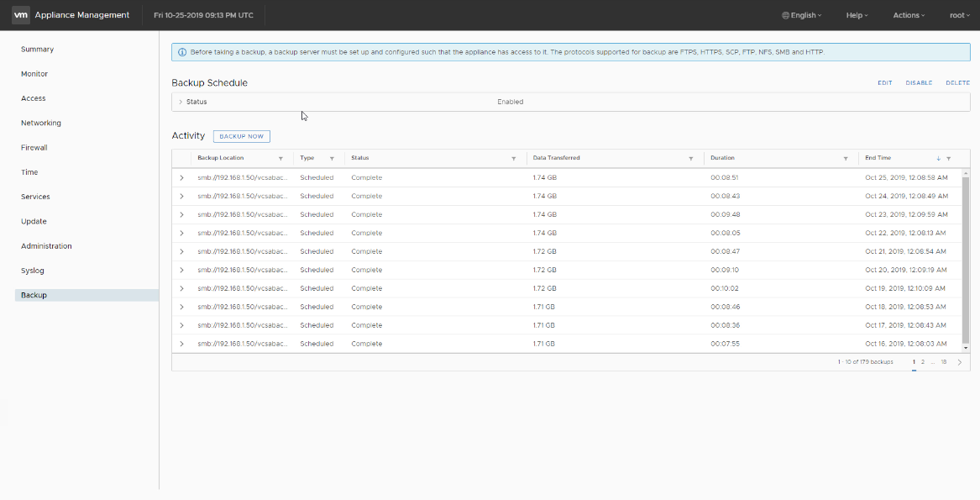This screenshot has height=500, width=980.
Task: Click DELETE for the backup schedule
Action: (x=957, y=82)
